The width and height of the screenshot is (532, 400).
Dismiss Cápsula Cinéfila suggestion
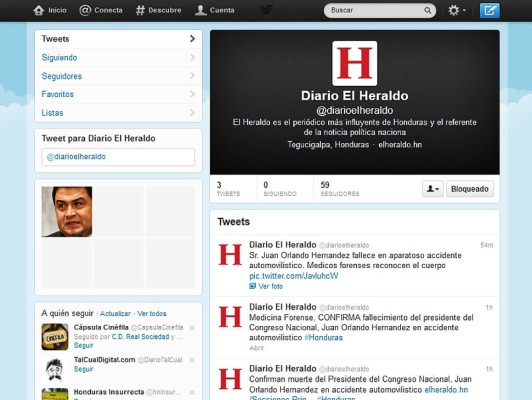pyautogui.click(x=192, y=328)
